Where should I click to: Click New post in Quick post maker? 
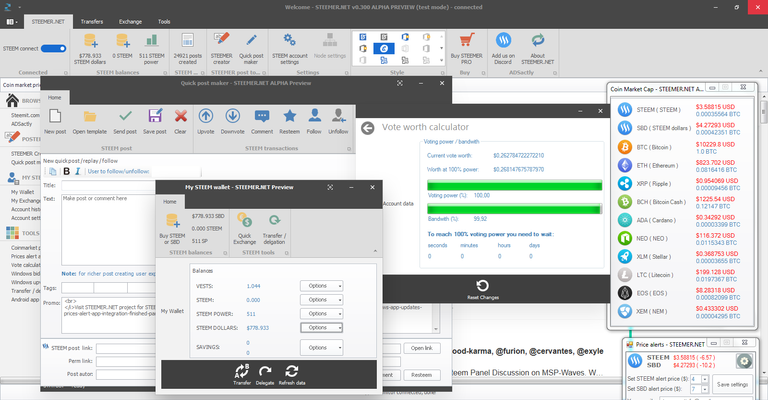(x=55, y=121)
